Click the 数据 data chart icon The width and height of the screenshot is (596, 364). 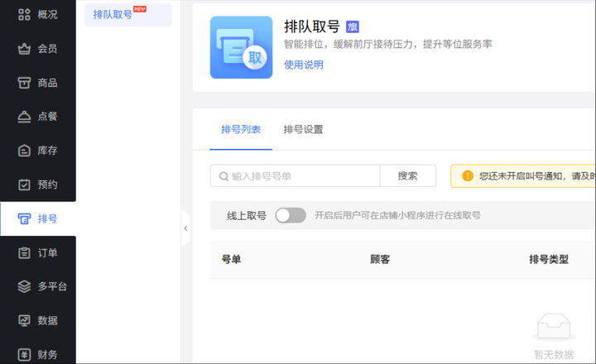(24, 320)
